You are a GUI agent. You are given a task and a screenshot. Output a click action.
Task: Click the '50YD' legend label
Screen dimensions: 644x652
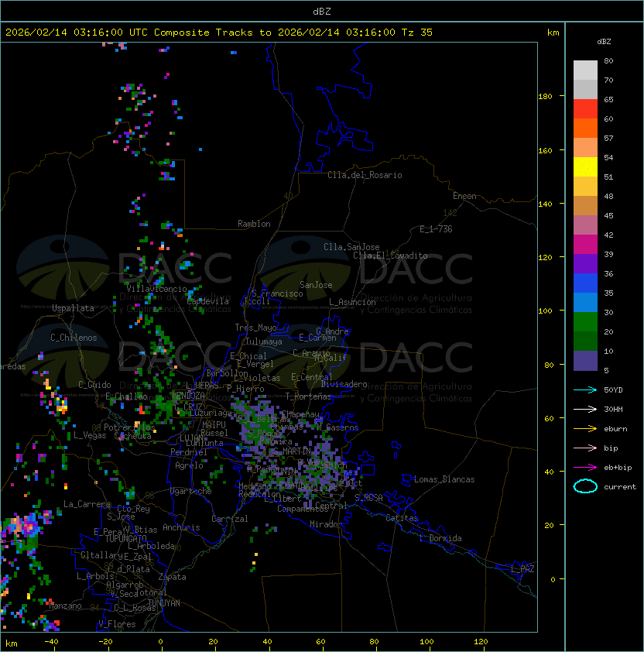click(613, 390)
